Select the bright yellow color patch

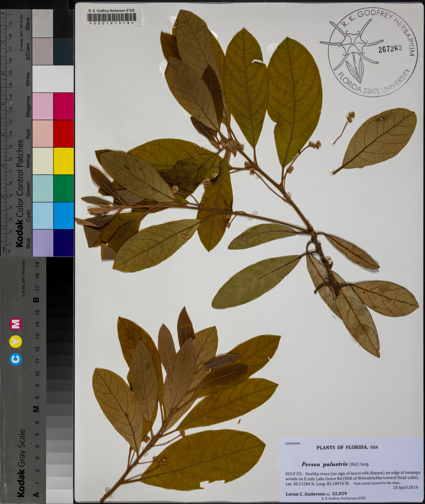63,161
